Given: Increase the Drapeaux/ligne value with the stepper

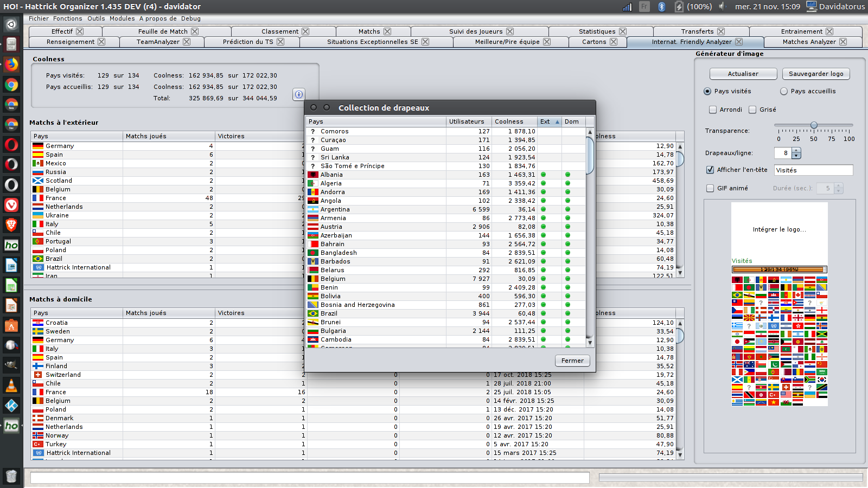Looking at the screenshot, I should (795, 150).
